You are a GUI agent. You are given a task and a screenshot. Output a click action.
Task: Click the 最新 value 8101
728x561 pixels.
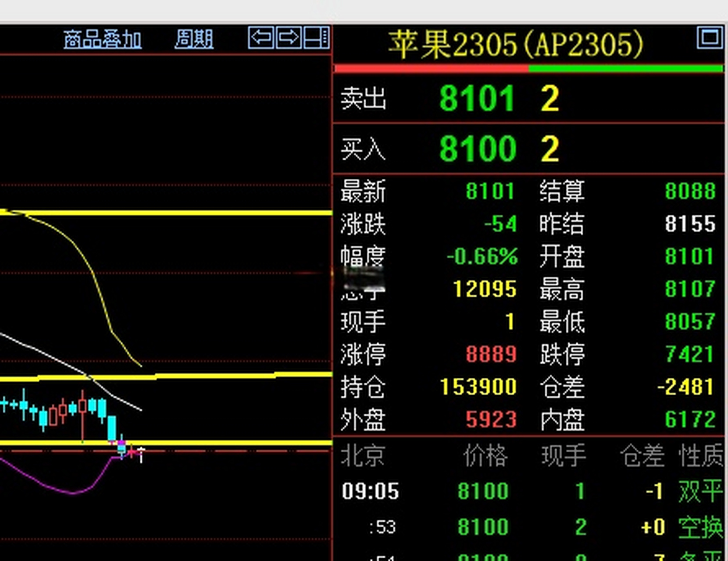pyautogui.click(x=490, y=192)
